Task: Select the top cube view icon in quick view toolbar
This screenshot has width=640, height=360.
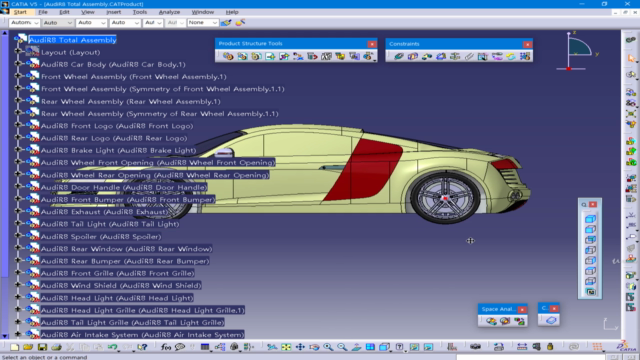Action: 590,219
